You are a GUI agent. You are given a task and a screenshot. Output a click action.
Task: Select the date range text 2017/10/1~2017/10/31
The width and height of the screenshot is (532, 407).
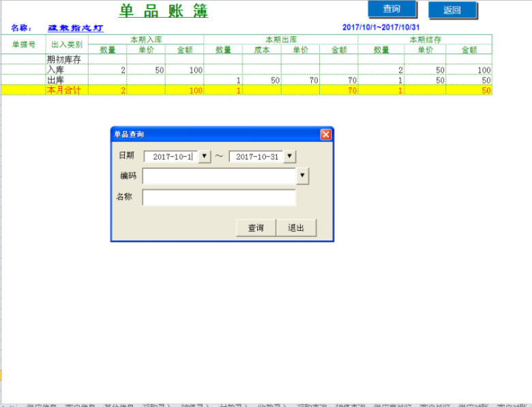[x=381, y=27]
